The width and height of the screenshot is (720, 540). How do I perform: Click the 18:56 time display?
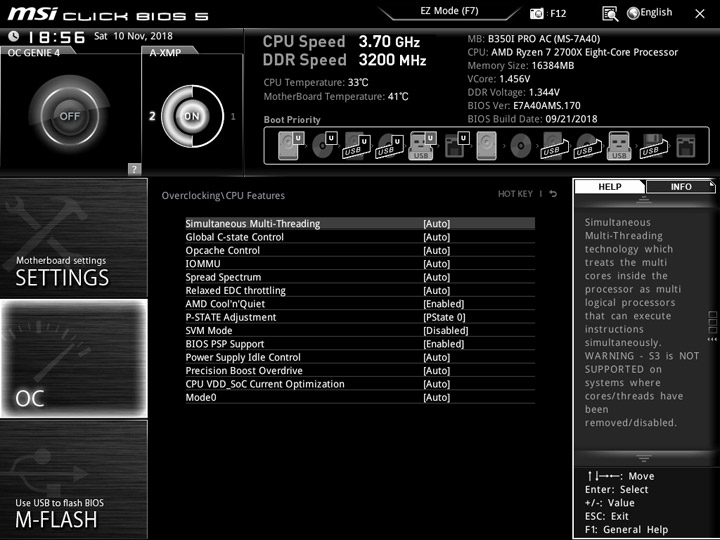point(56,37)
